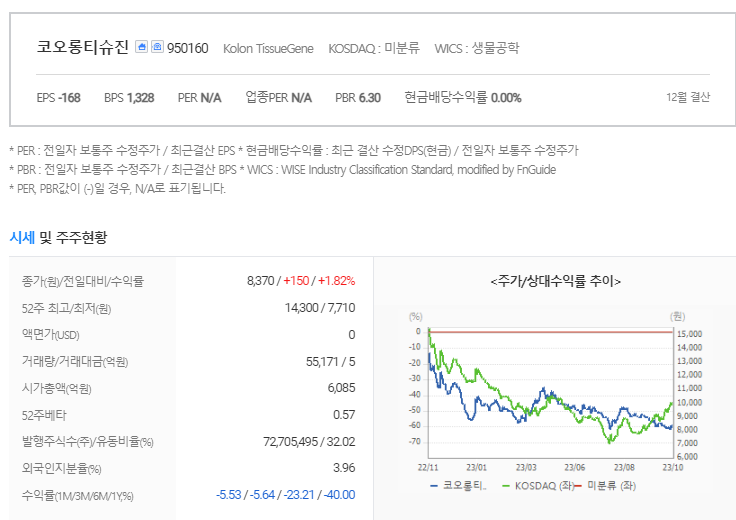The width and height of the screenshot is (736, 520).
Task: Click the foreign ownership value 3.96
Action: point(344,468)
